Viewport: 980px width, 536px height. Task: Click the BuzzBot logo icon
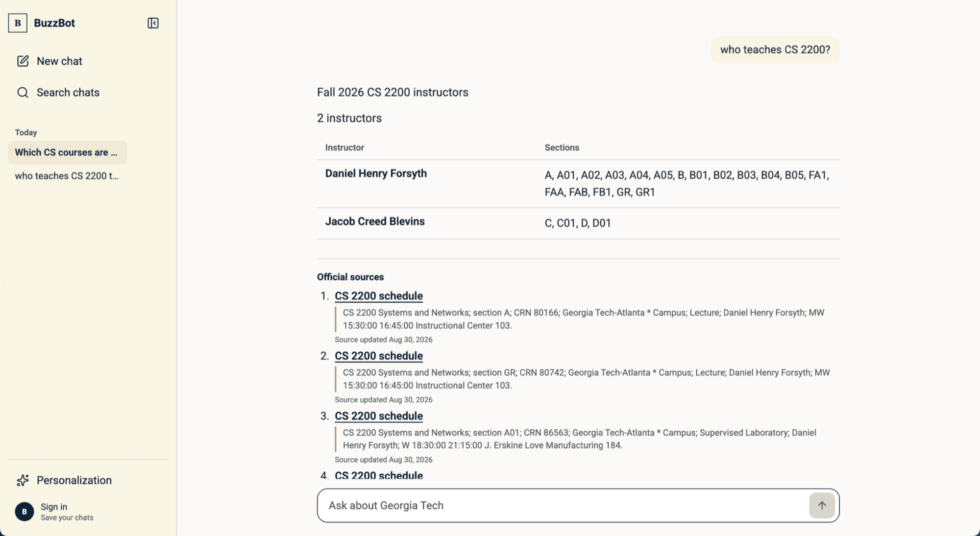18,23
